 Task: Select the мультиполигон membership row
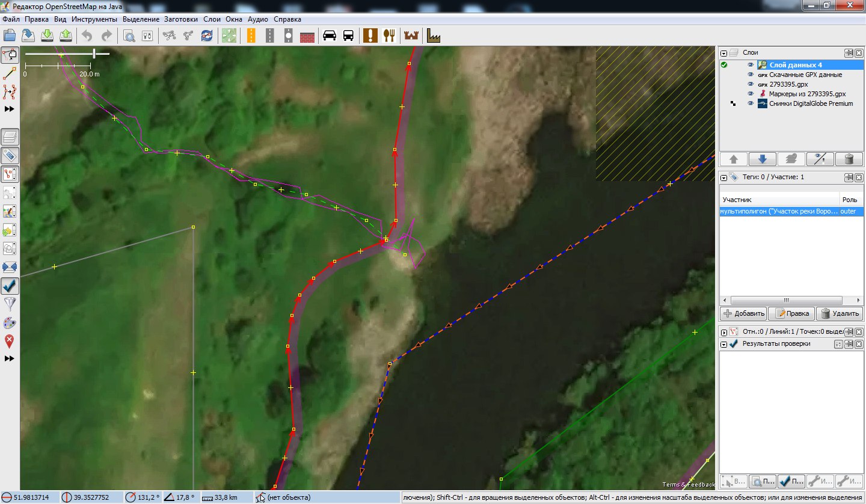pos(791,212)
